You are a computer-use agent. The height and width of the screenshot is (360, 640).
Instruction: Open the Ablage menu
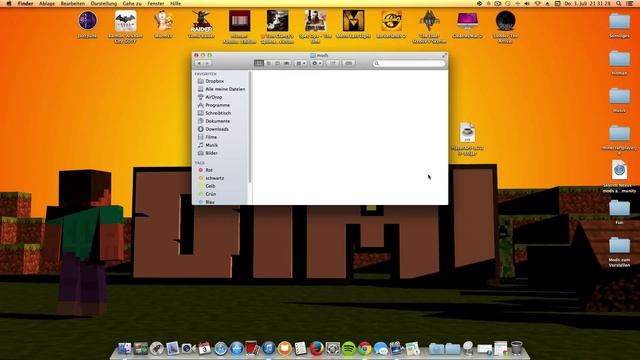point(47,3)
